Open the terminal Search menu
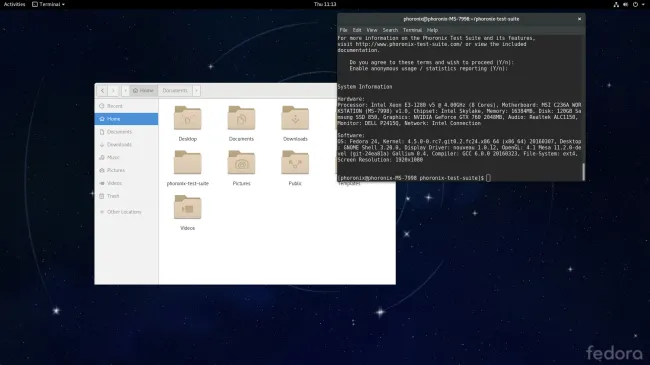The width and height of the screenshot is (650, 365). coord(390,30)
